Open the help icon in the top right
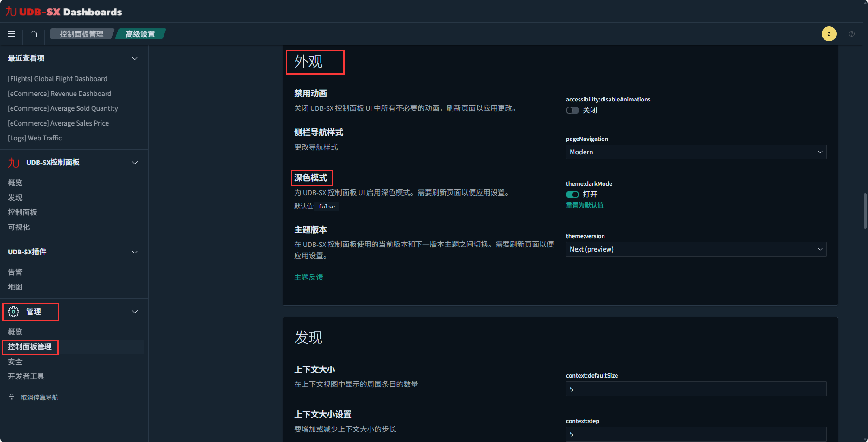This screenshot has height=442, width=868. (x=851, y=34)
